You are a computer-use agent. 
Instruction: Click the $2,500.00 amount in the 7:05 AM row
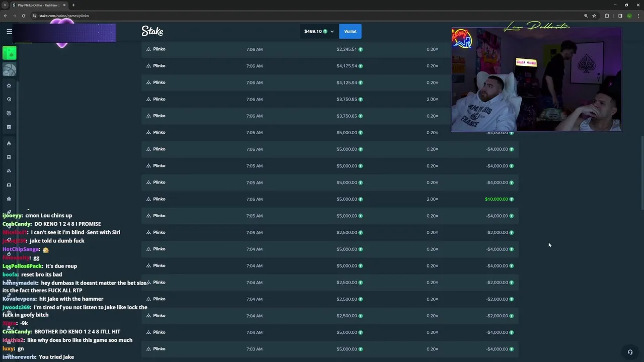click(347, 232)
